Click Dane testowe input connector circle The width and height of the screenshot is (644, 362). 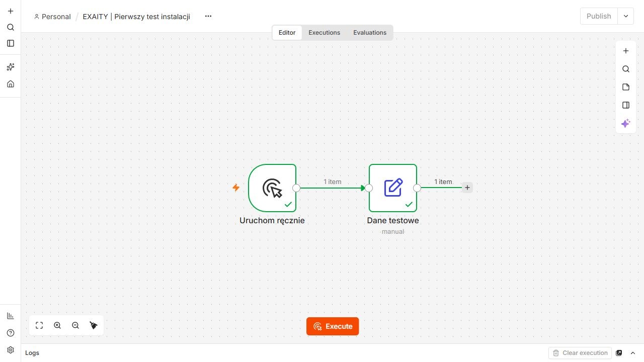(369, 188)
